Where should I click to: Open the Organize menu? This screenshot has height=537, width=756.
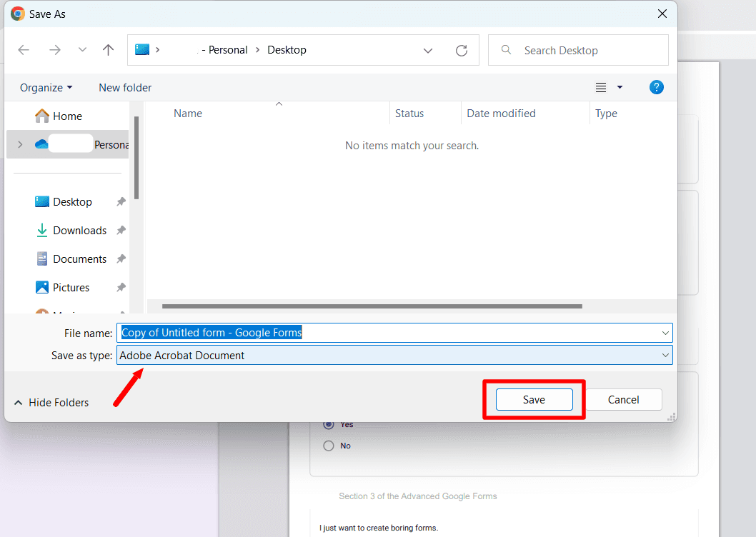point(46,88)
